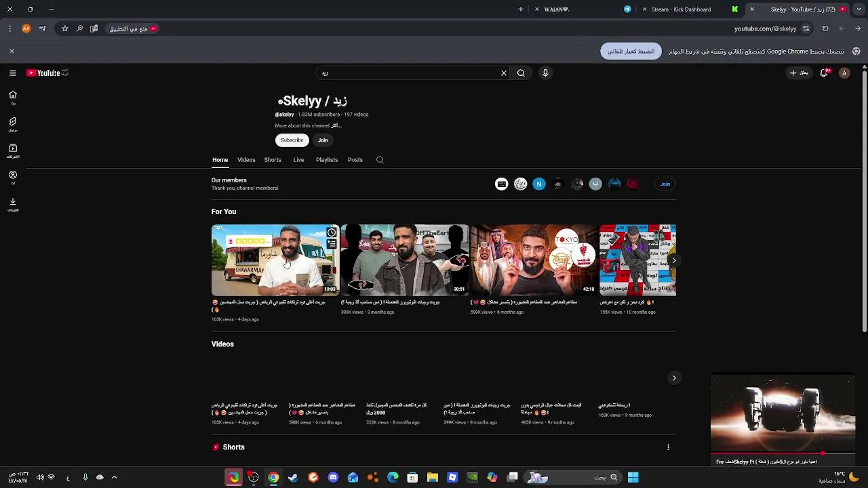Open Discord from the taskbar
The width and height of the screenshot is (868, 488).
point(333,478)
